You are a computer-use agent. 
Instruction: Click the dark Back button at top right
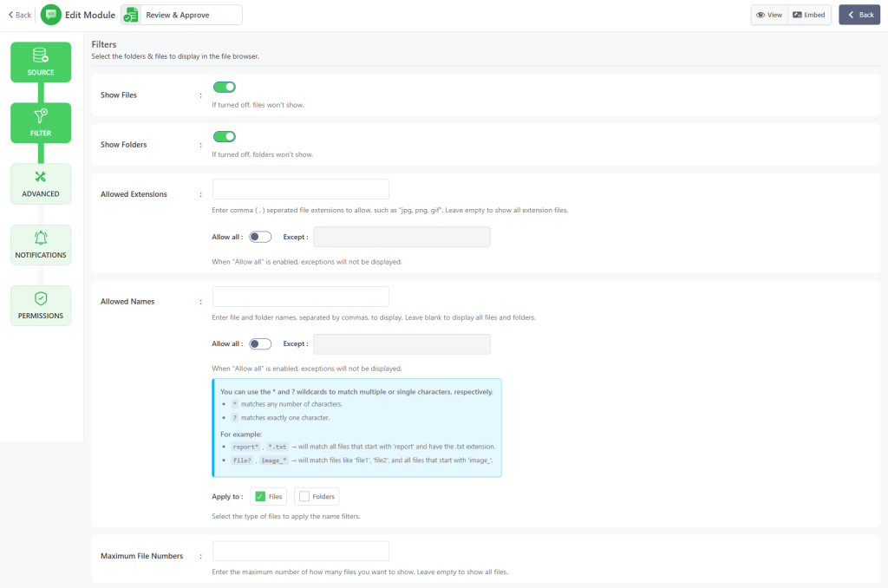[859, 15]
